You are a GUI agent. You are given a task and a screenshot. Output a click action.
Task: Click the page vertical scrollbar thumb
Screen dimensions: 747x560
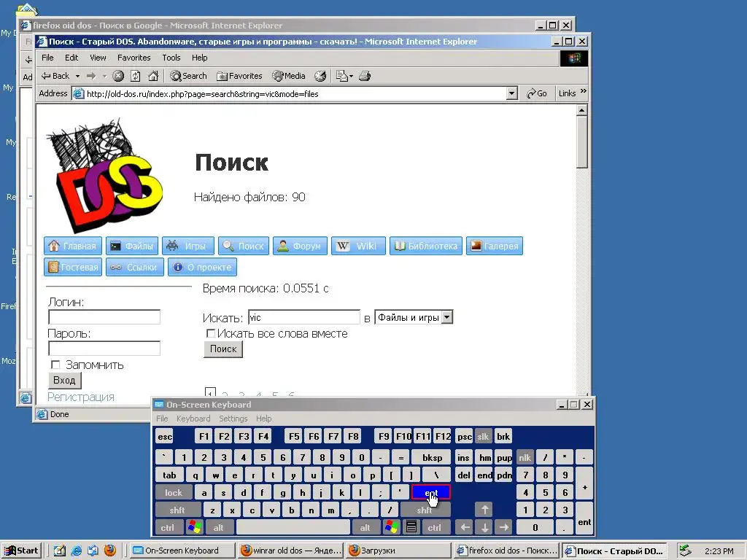[581, 141]
